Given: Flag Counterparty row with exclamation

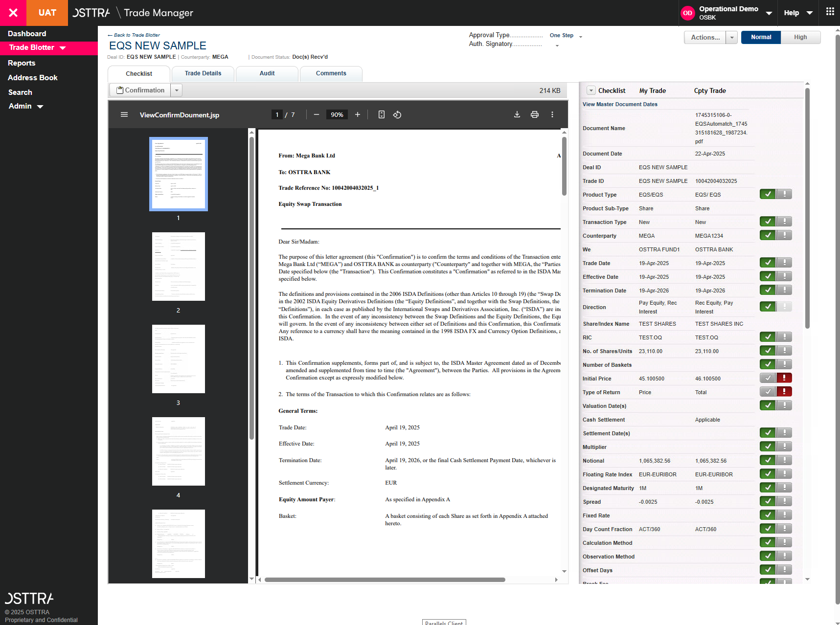Looking at the screenshot, I should (784, 235).
